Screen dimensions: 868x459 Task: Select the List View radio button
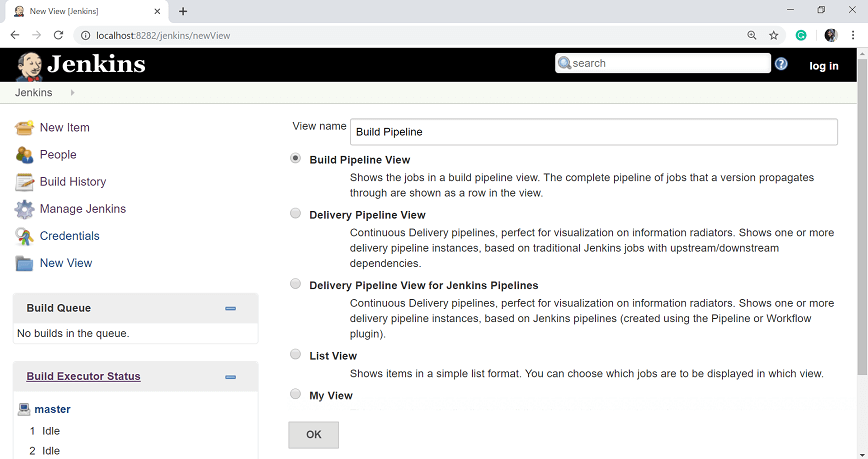(x=296, y=354)
